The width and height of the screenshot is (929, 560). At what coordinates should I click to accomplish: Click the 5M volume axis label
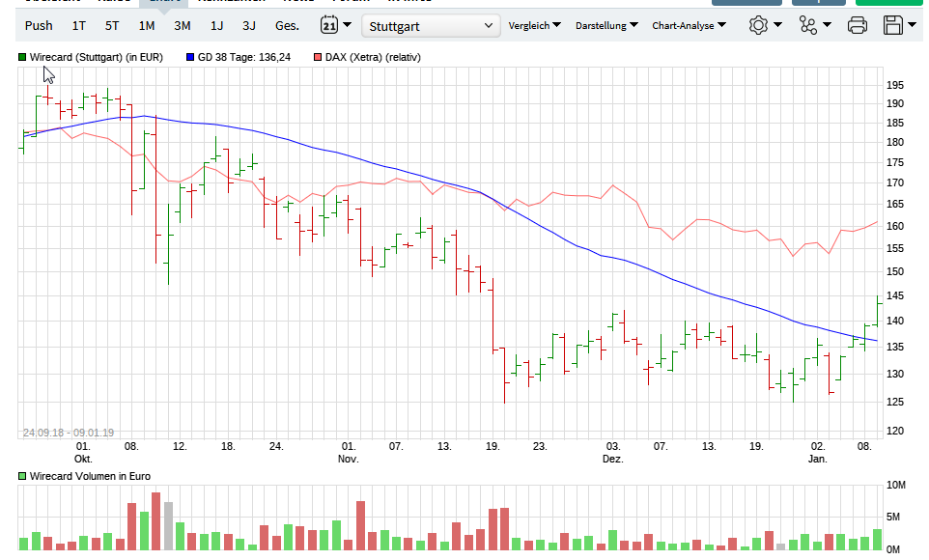pos(893,517)
